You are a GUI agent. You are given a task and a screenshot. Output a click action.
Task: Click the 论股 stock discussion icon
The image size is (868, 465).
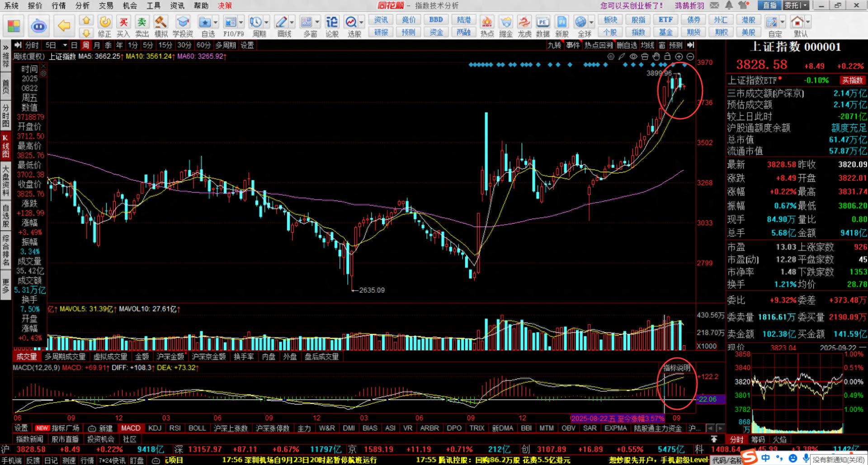coord(332,26)
